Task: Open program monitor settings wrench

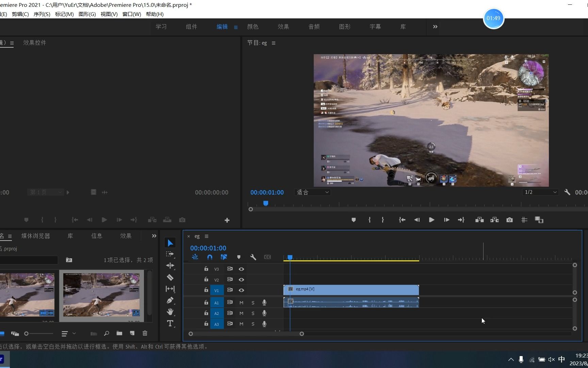Action: 567,193
